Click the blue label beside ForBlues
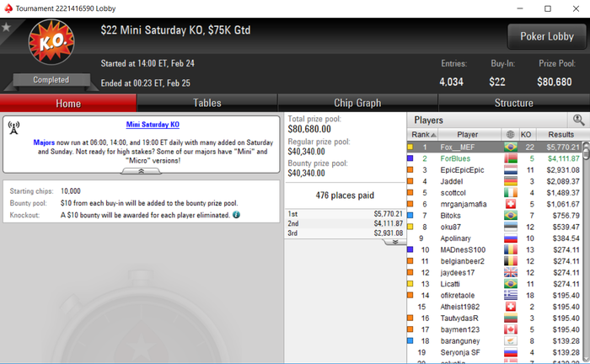The height and width of the screenshot is (364, 590). pos(410,158)
